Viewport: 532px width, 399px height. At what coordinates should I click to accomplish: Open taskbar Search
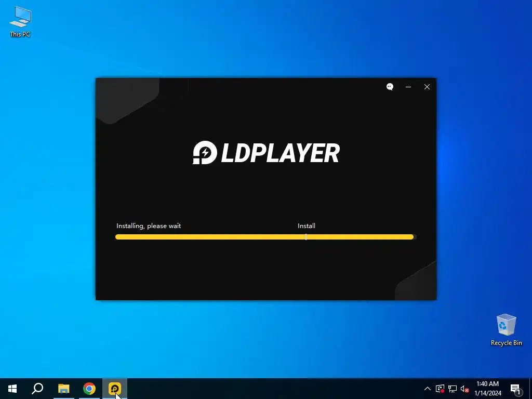pyautogui.click(x=37, y=389)
